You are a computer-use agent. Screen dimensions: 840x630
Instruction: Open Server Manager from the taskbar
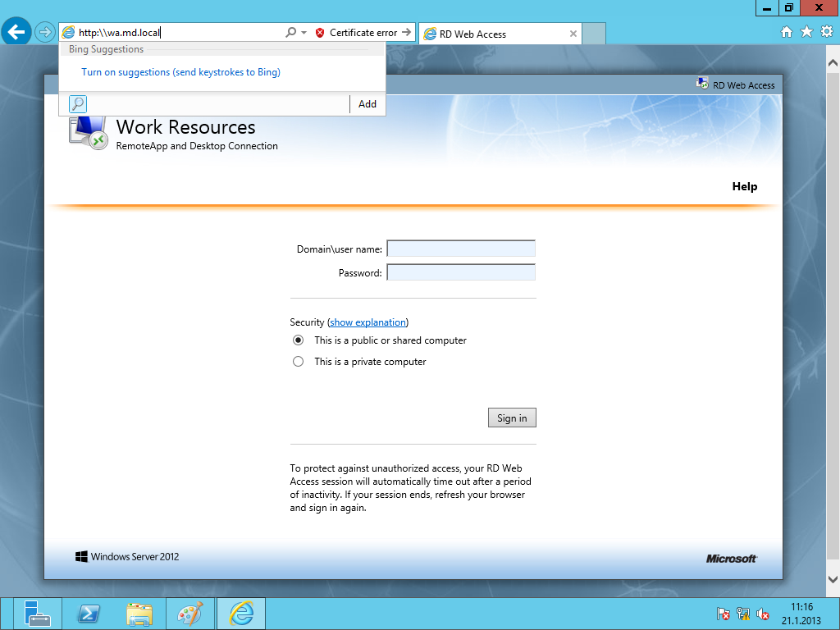(x=38, y=614)
